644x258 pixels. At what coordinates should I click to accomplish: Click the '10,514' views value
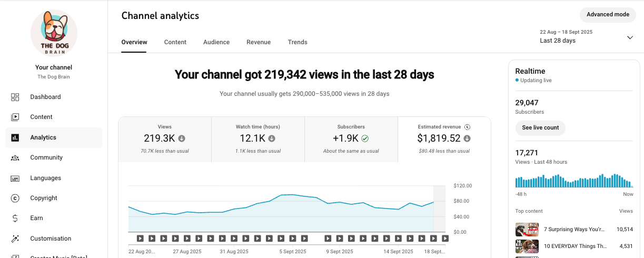pos(625,230)
